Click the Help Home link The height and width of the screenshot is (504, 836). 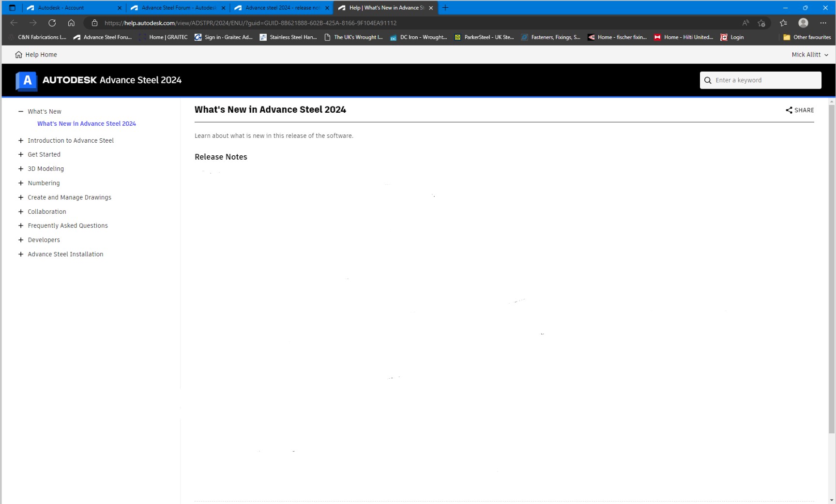(x=41, y=55)
